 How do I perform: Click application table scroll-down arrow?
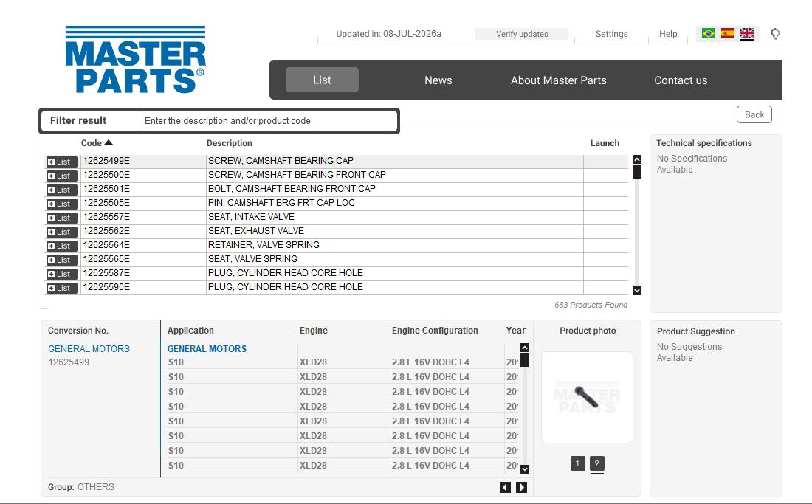[525, 469]
